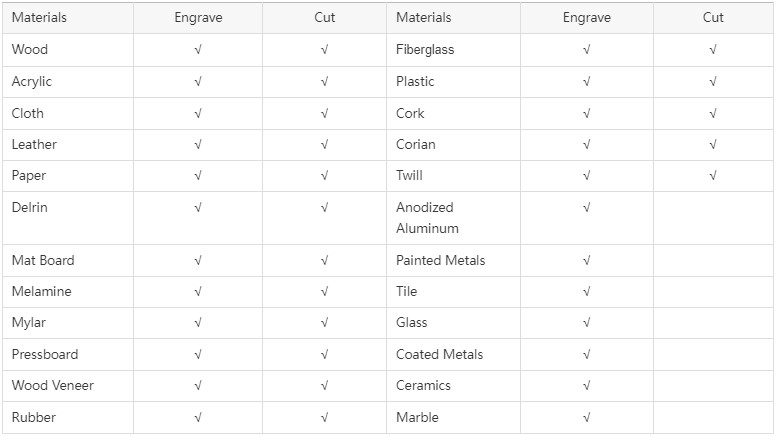777x437 pixels.
Task: Select the Coated Metals cell
Action: pos(453,355)
